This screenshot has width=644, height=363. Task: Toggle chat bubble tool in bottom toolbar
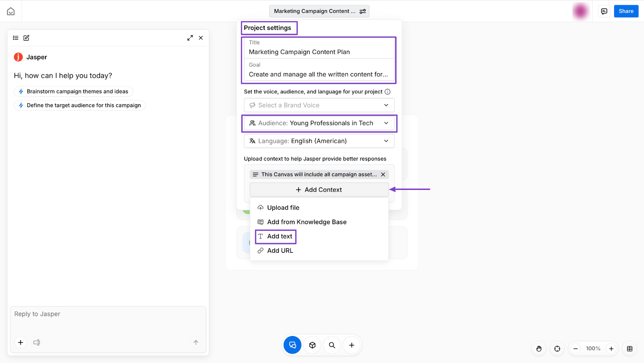click(293, 345)
